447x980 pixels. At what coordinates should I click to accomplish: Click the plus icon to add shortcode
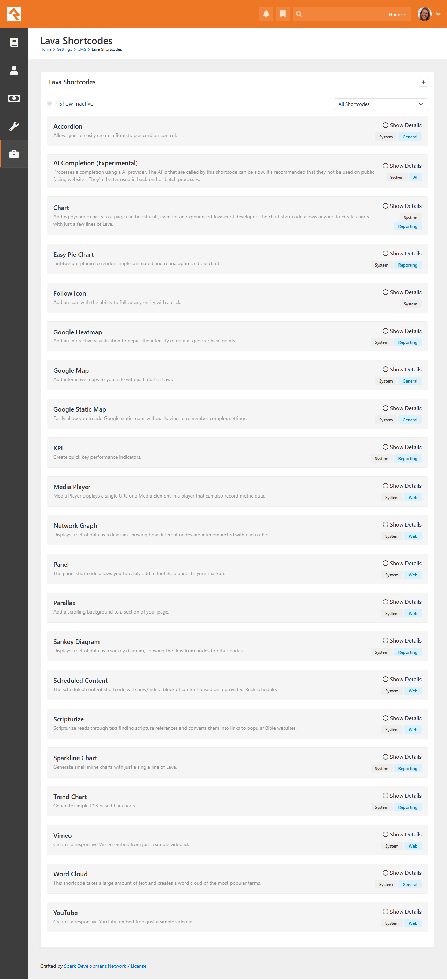(x=424, y=82)
